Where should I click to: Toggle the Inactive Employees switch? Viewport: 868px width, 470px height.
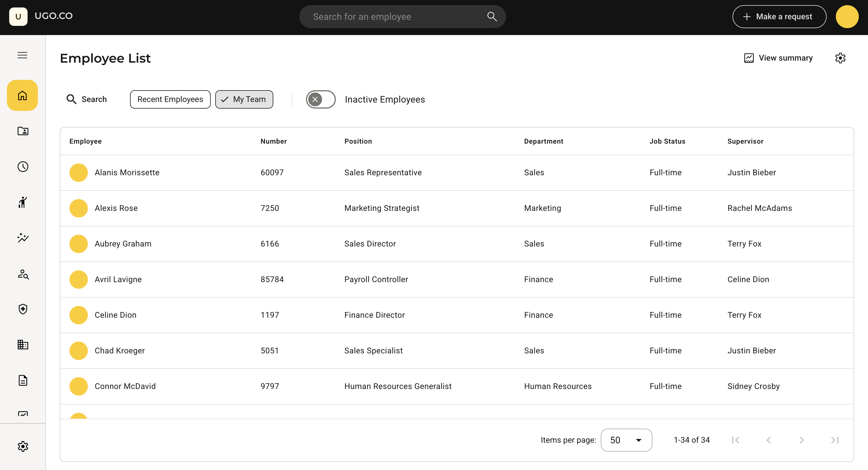pos(320,99)
